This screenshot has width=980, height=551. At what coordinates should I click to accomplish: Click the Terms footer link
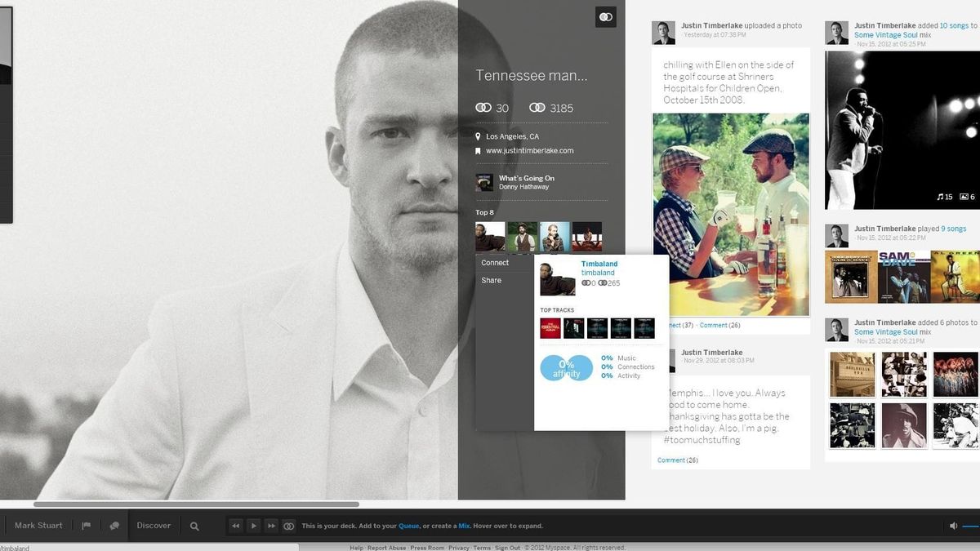(482, 548)
